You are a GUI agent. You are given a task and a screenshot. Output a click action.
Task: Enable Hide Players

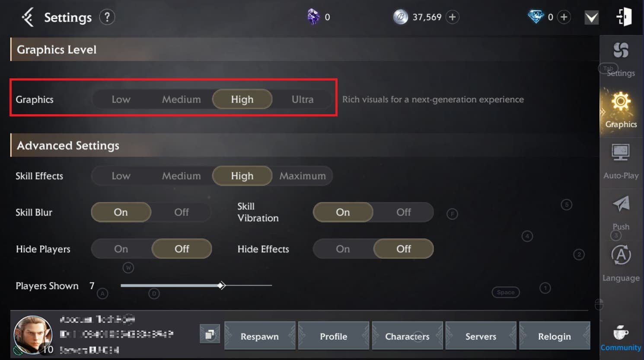[121, 249]
